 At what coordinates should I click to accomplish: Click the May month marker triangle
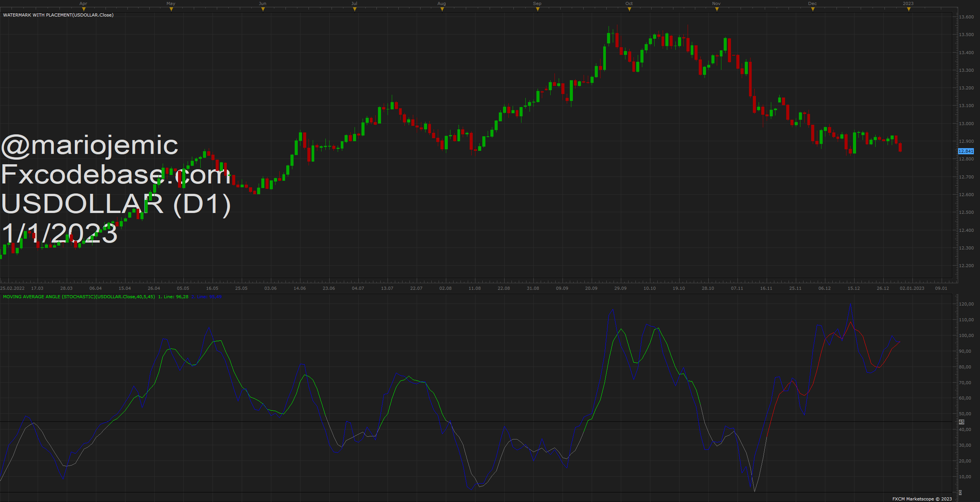pos(171,9)
